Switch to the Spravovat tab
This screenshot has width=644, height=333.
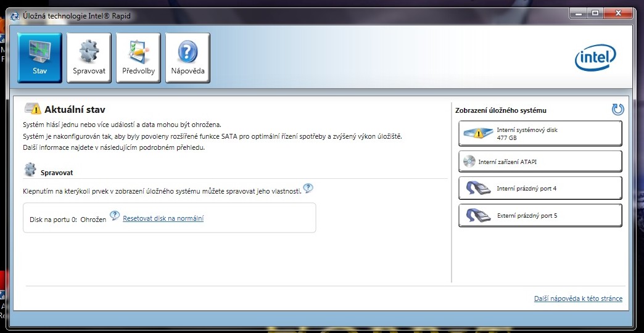click(x=89, y=58)
